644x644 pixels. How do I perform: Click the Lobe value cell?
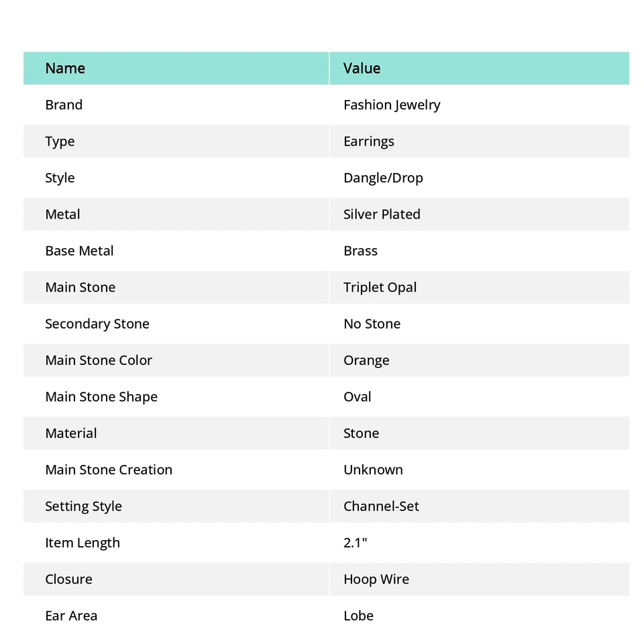coord(358,616)
